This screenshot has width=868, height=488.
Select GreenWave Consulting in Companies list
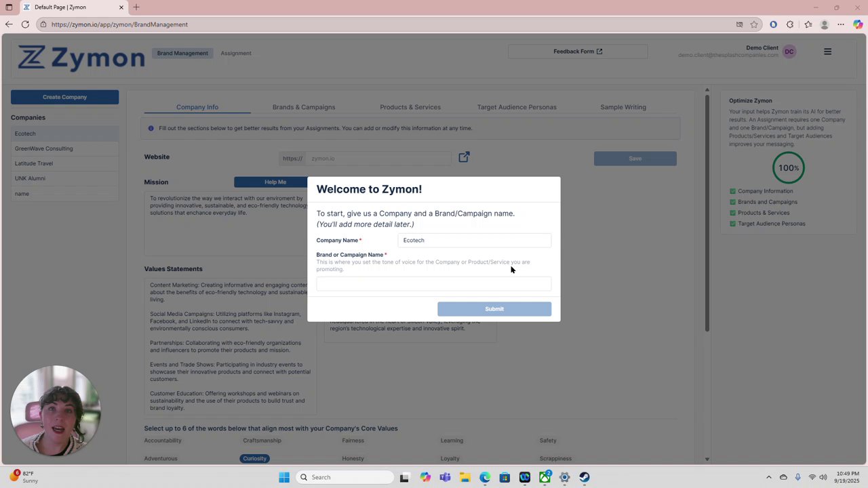[64, 148]
